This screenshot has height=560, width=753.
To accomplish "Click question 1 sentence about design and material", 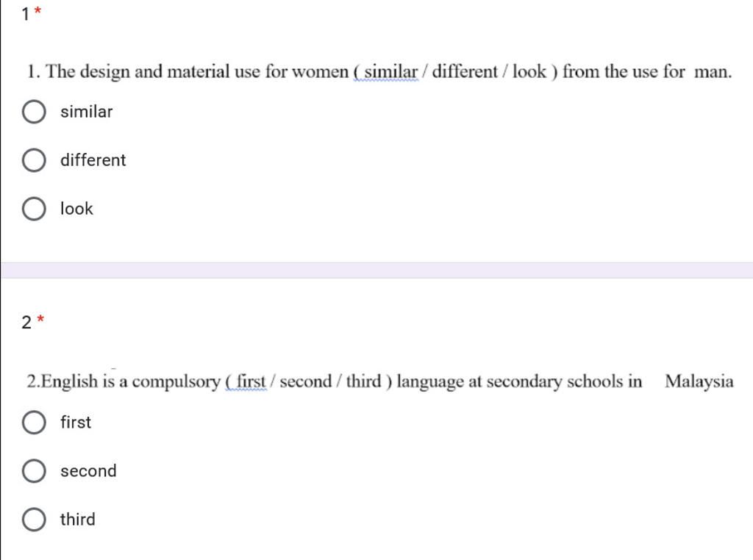I will click(x=379, y=71).
